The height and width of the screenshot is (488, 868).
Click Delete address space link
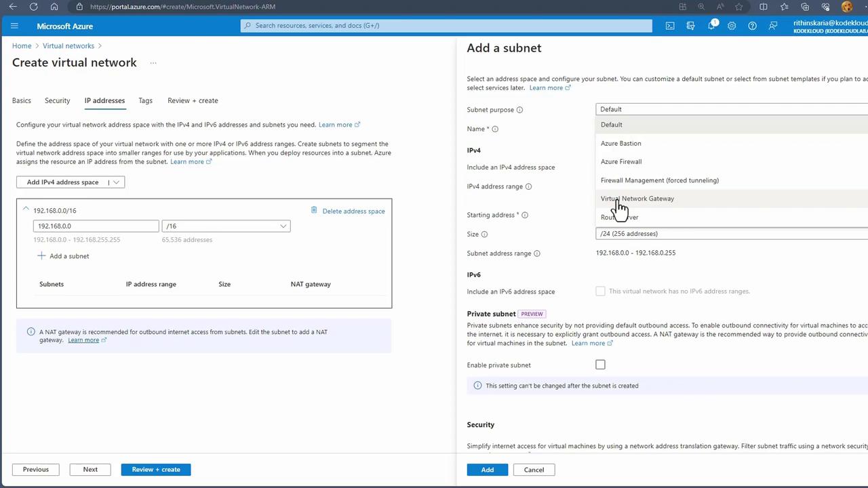(x=353, y=211)
